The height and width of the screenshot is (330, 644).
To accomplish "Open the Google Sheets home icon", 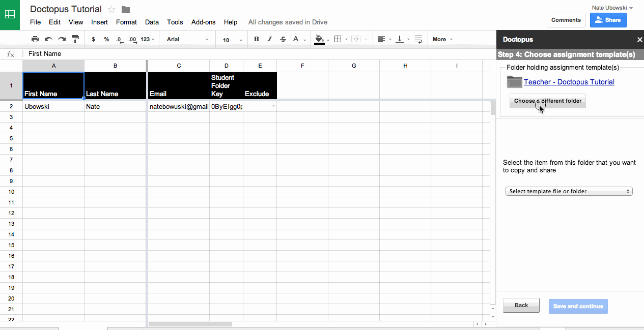I will (x=10, y=15).
